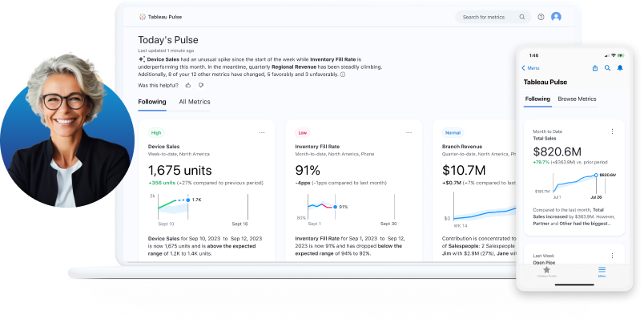Viewport: 644px width, 319px height.
Task: Tap the share icon in phone header
Action: point(594,68)
